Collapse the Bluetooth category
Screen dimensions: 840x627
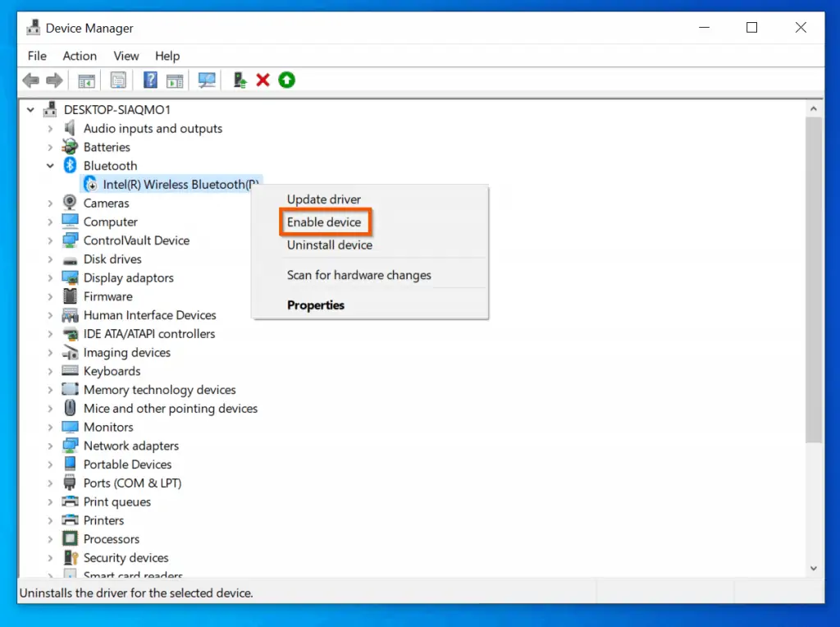point(51,166)
